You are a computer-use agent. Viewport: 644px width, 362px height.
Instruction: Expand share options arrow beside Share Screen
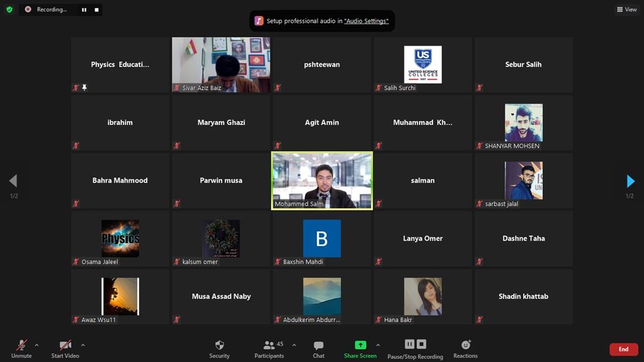tap(378, 345)
